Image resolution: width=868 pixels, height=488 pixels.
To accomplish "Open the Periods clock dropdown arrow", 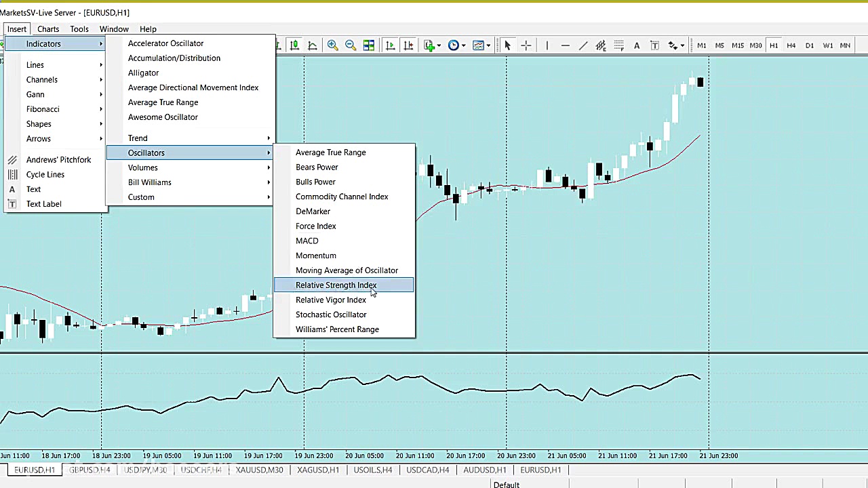I will (463, 46).
